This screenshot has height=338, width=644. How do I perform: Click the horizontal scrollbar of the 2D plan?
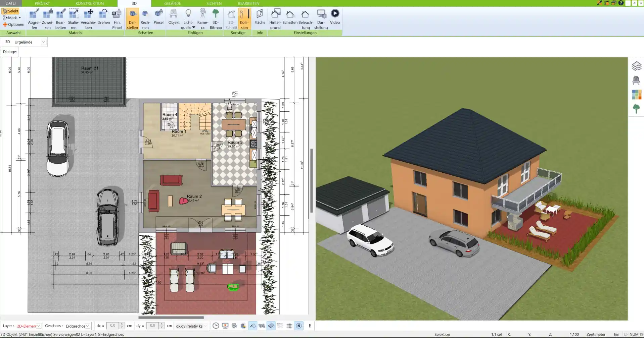[171, 317]
